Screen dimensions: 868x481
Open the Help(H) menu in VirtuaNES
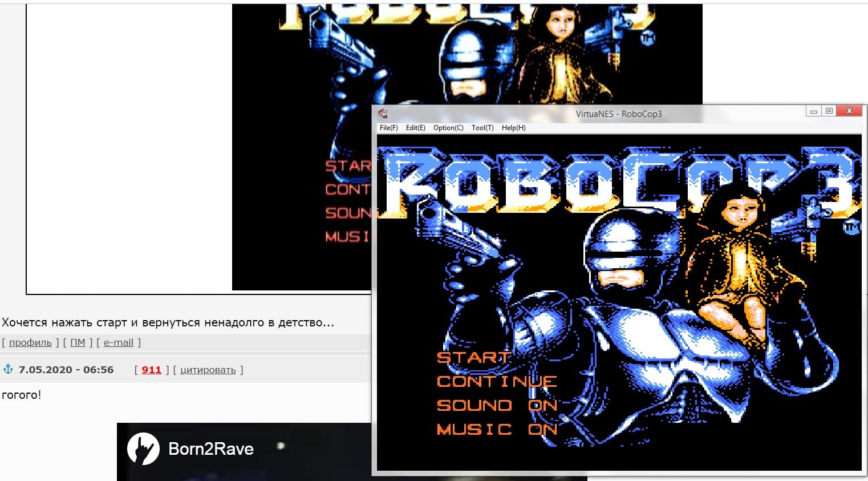coord(513,128)
